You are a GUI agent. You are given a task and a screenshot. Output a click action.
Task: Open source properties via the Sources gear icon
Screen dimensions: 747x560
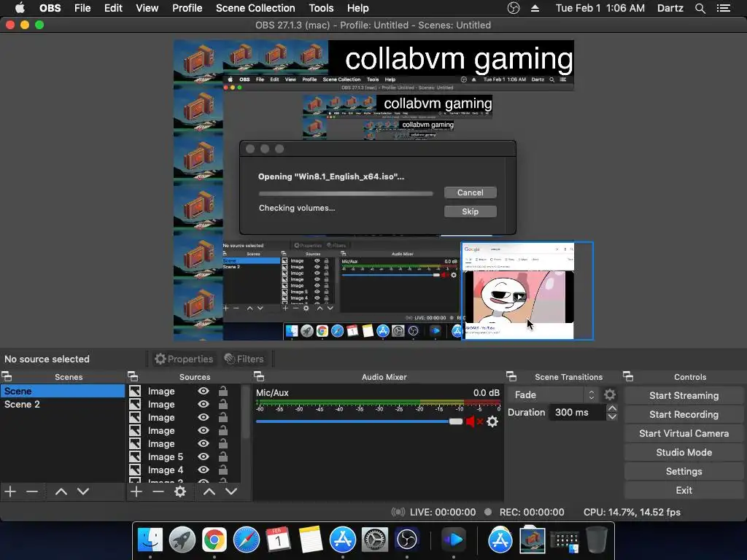coord(180,491)
